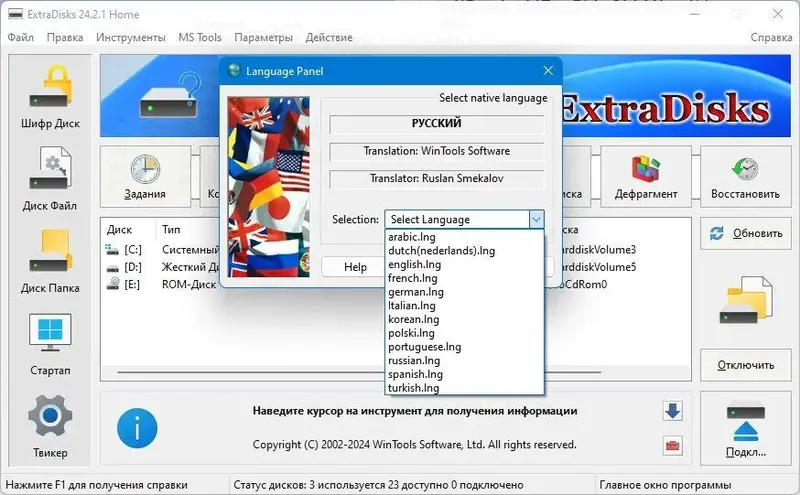Choose dutch(nederlands).lng from the list
Screen dimensions: 800x495
coord(464,251)
